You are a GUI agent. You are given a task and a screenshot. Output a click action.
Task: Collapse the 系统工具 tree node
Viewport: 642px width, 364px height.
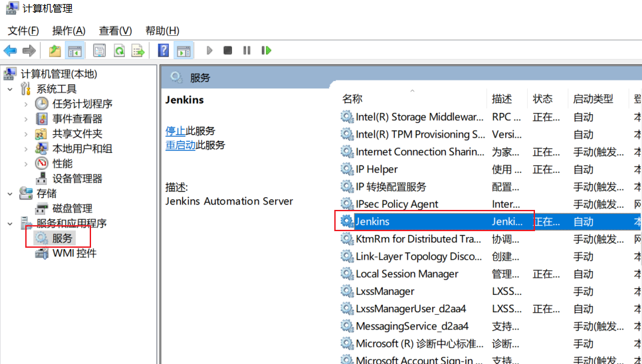10,89
